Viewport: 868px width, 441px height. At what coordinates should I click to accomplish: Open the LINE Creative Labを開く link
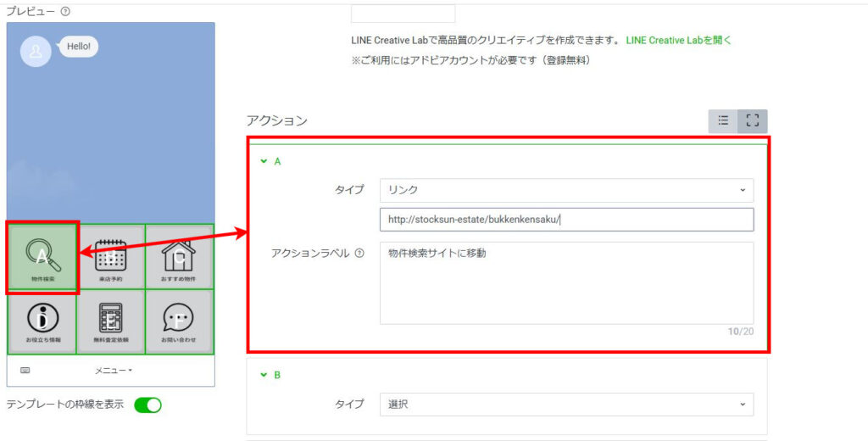click(x=677, y=40)
